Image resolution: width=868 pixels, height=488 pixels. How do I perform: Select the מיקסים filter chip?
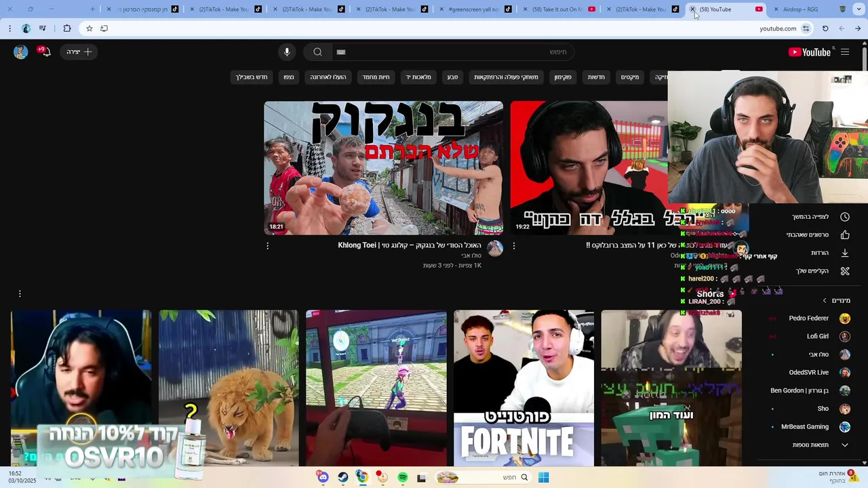pos(630,77)
